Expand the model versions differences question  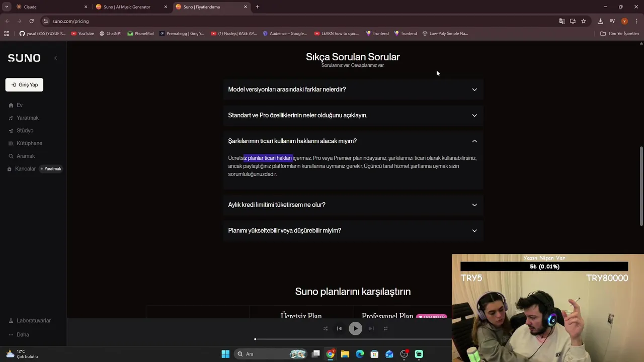coord(353,89)
